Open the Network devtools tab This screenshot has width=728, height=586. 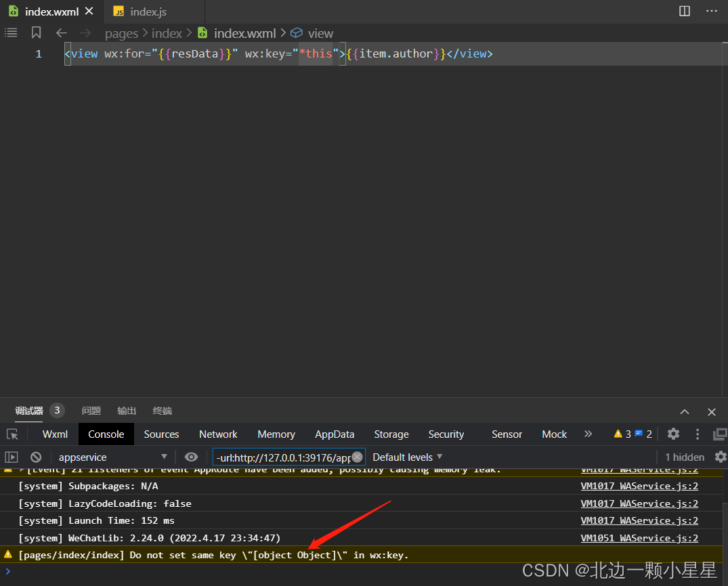click(218, 434)
